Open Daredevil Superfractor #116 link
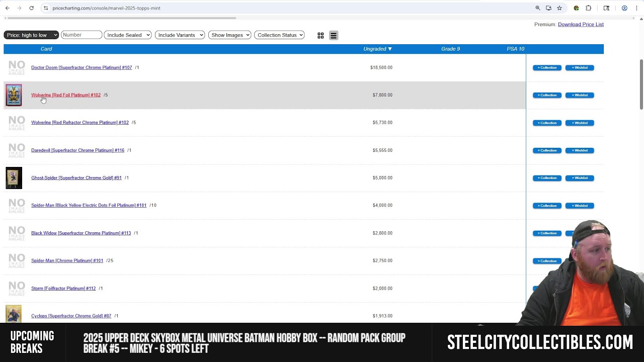This screenshot has width=644, height=362. coord(77,150)
